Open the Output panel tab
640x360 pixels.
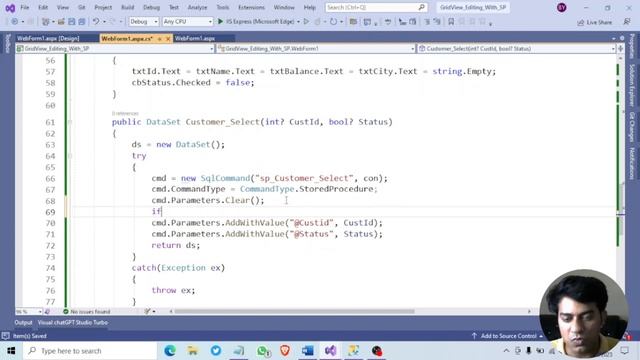click(x=23, y=322)
